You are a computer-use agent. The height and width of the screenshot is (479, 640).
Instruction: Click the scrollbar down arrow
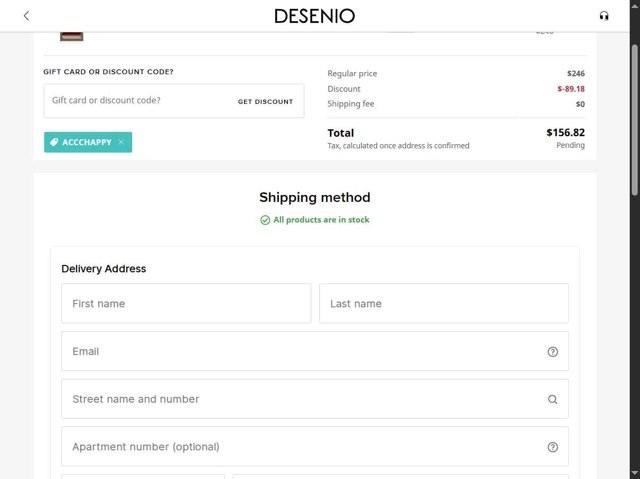[635, 474]
